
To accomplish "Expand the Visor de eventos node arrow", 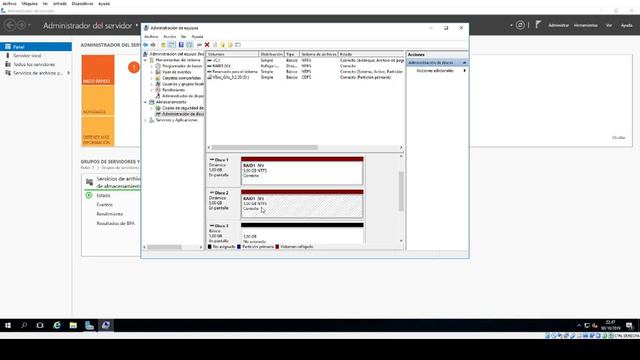I will (x=151, y=72).
